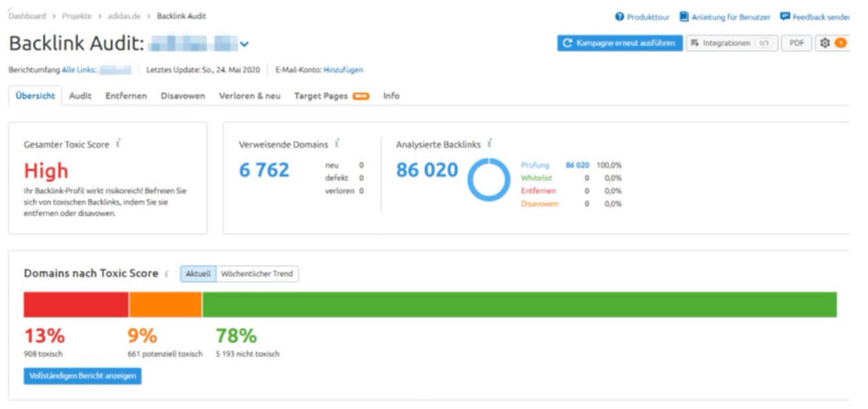Viewport: 868px width, 409px height.
Task: Open the Info tab
Action: (x=392, y=96)
